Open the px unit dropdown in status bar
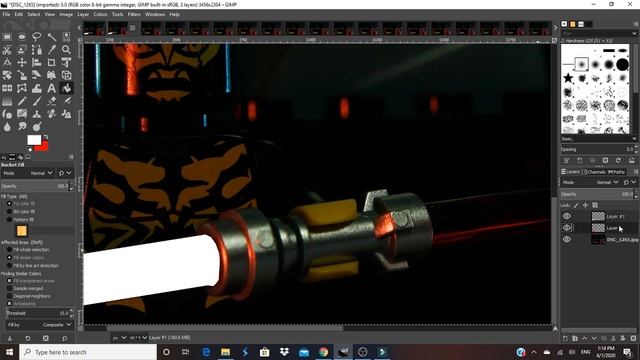 point(119,338)
